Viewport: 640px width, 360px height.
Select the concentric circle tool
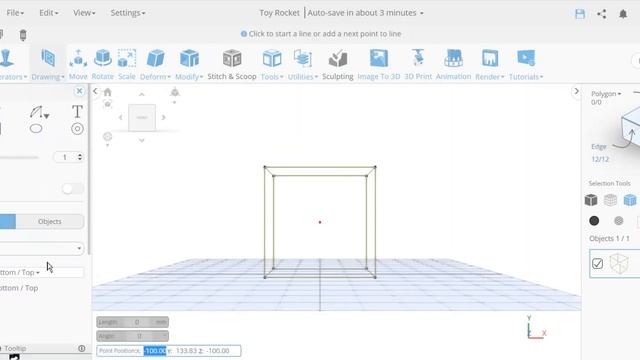(x=77, y=129)
